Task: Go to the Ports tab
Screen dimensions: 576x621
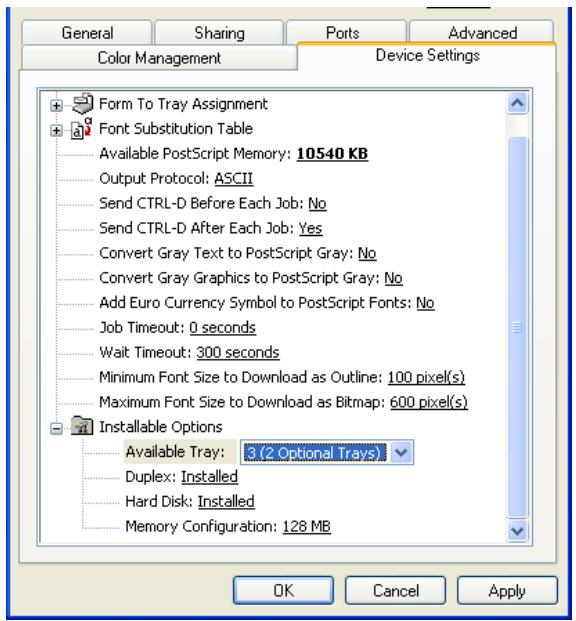Action: pyautogui.click(x=343, y=32)
